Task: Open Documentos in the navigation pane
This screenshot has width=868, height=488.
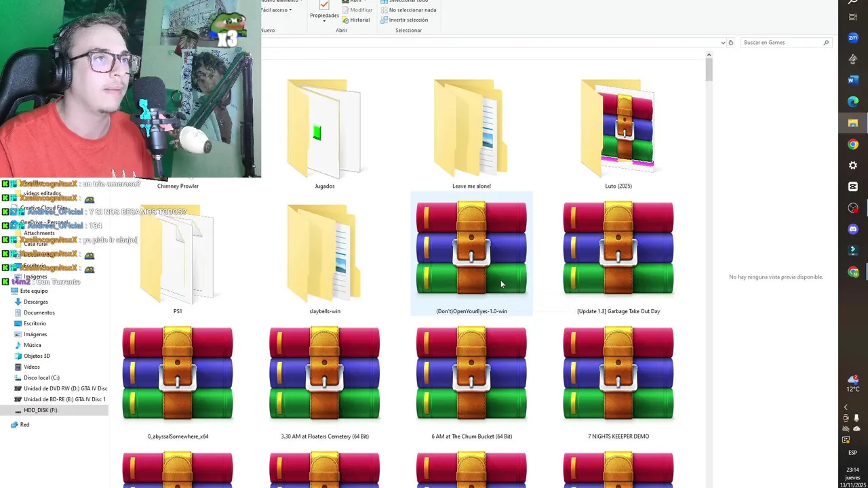Action: click(39, 312)
